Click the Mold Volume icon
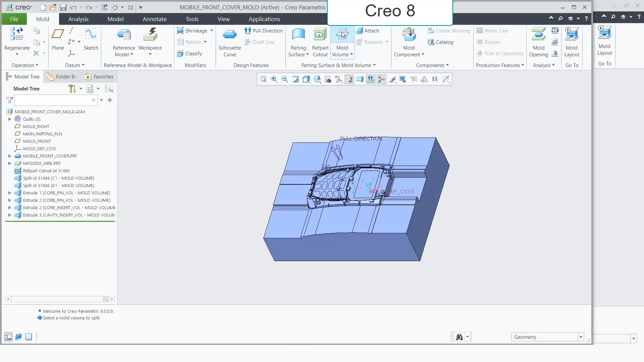The image size is (644, 362). pyautogui.click(x=342, y=34)
